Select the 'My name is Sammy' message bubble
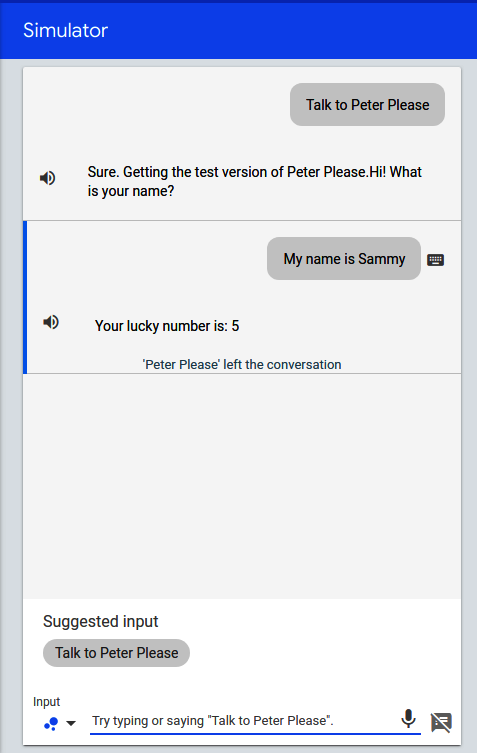This screenshot has width=477, height=753. [x=344, y=258]
